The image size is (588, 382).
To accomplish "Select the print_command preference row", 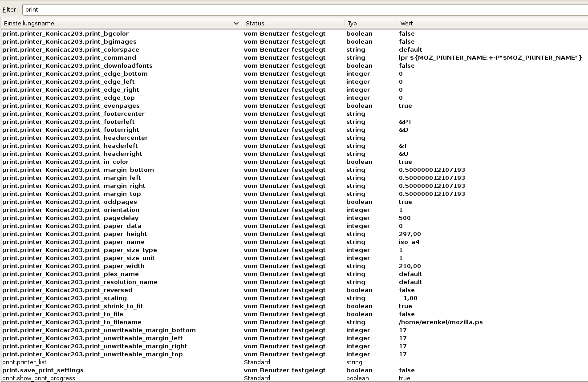I will coord(69,58).
